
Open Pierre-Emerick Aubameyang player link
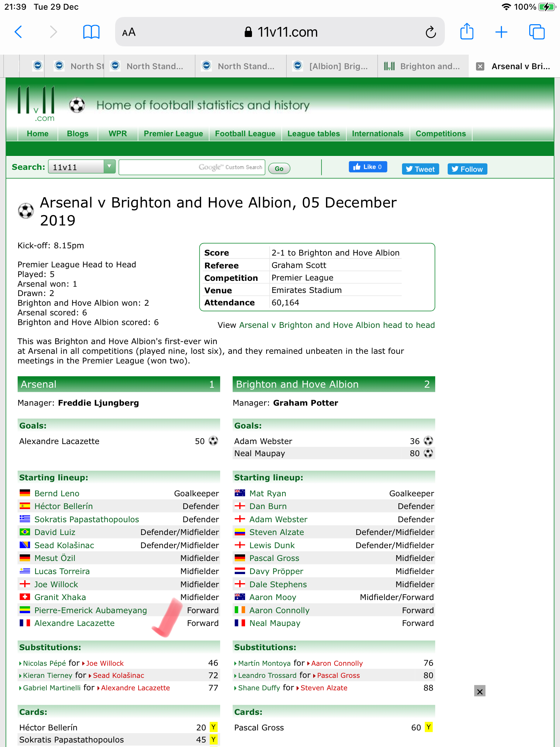pyautogui.click(x=91, y=610)
